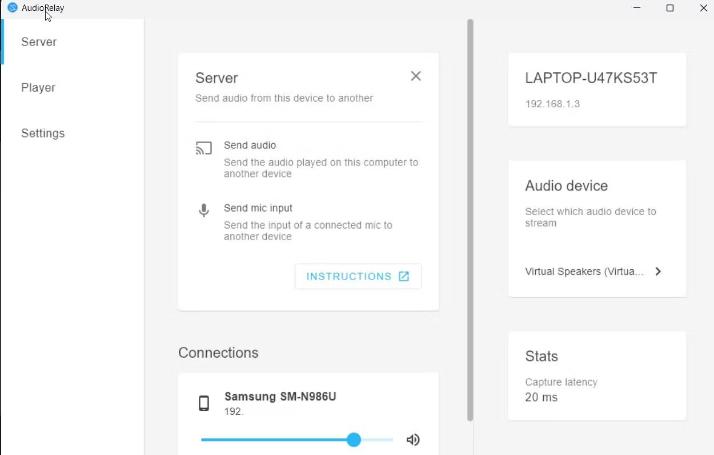The width and height of the screenshot is (714, 455).
Task: Dismiss the Server info card
Action: coord(416,76)
